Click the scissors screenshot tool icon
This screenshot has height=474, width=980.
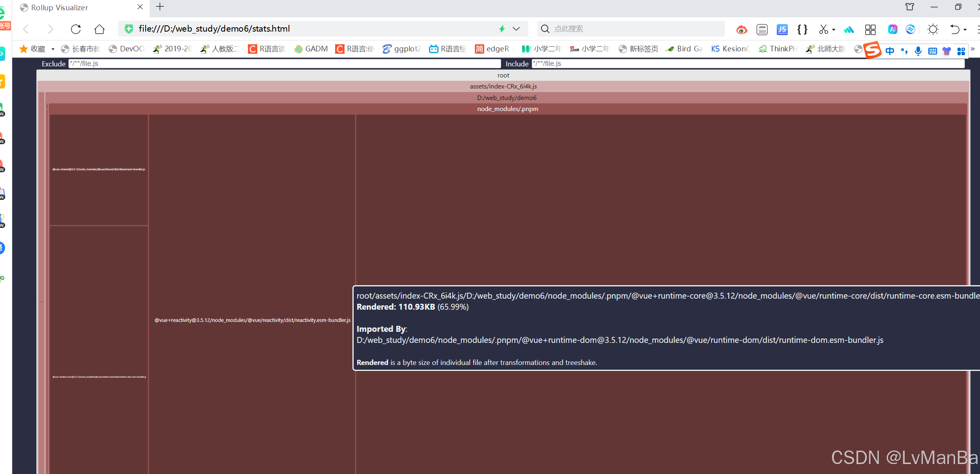[823, 29]
